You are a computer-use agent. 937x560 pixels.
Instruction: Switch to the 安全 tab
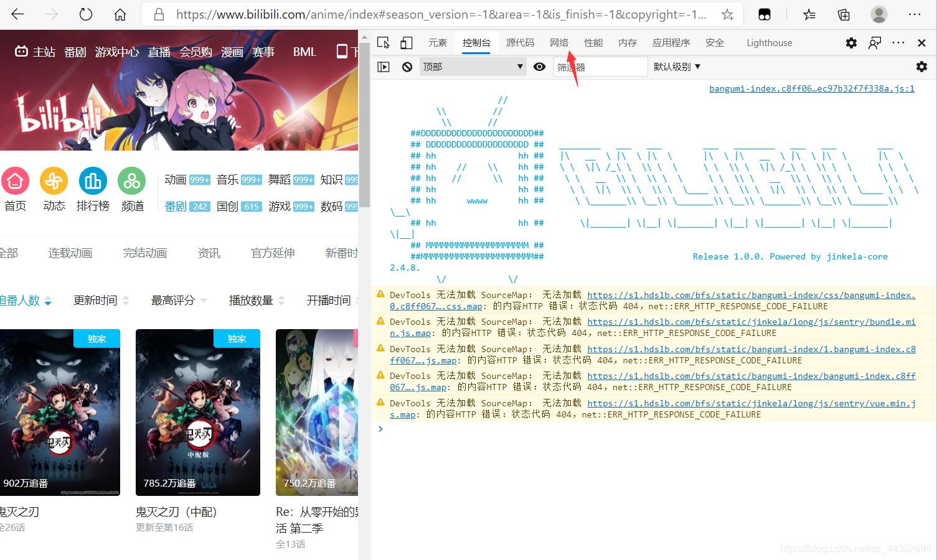(715, 43)
